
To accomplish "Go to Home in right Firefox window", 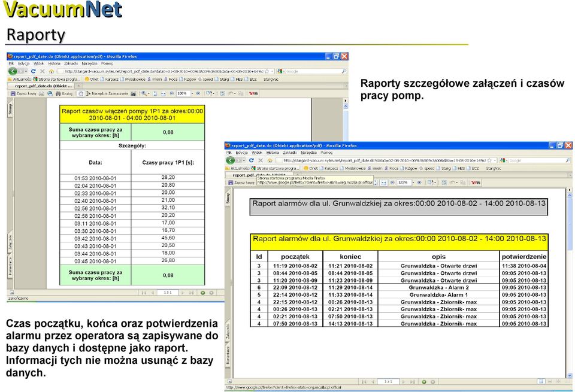I will tap(270, 160).
